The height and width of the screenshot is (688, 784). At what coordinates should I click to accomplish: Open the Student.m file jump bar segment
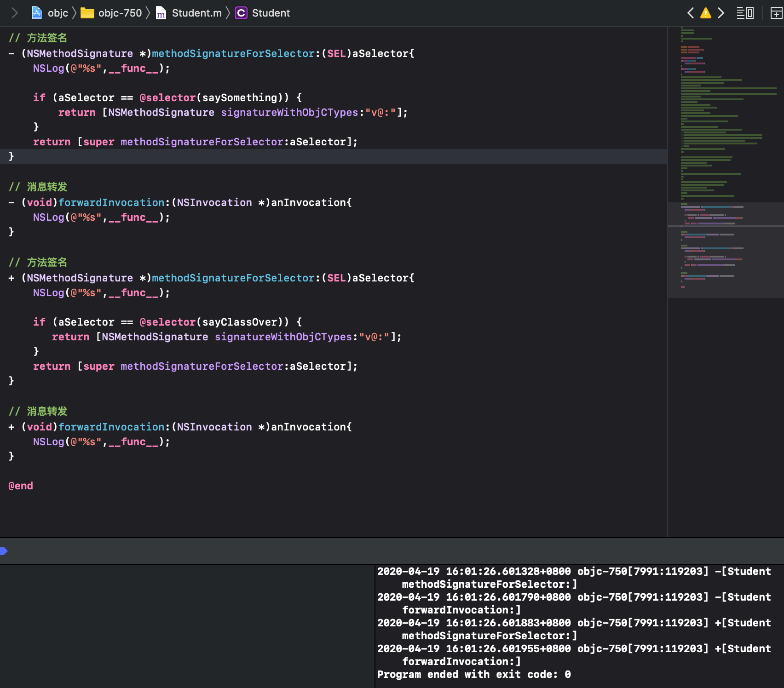189,13
